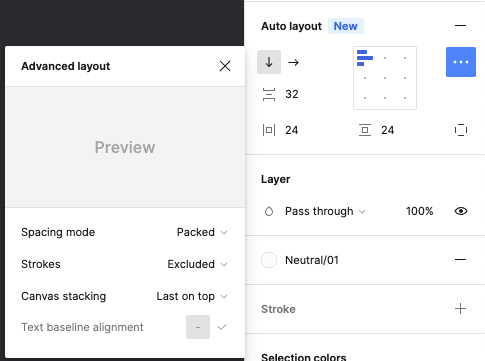Click the vertical padding icon

365,130
